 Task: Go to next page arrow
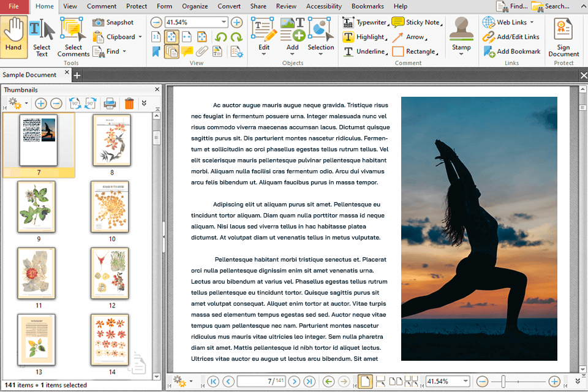294,382
